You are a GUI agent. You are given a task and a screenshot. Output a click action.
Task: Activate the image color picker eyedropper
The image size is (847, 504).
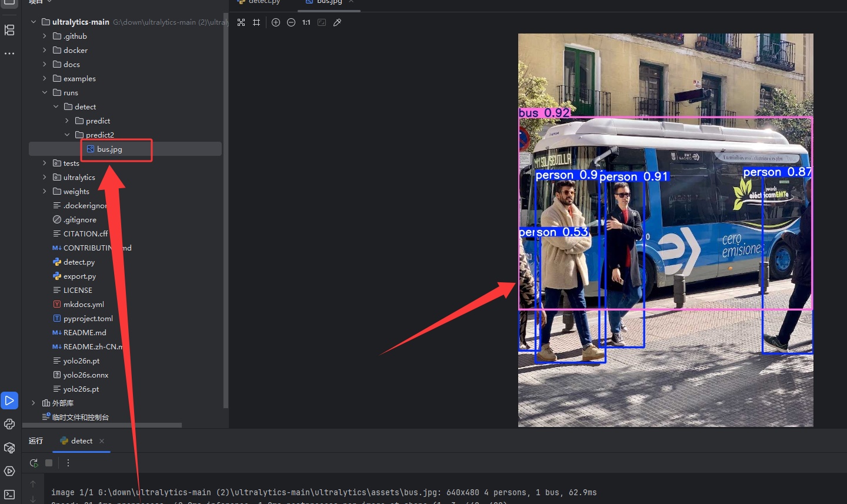[337, 22]
